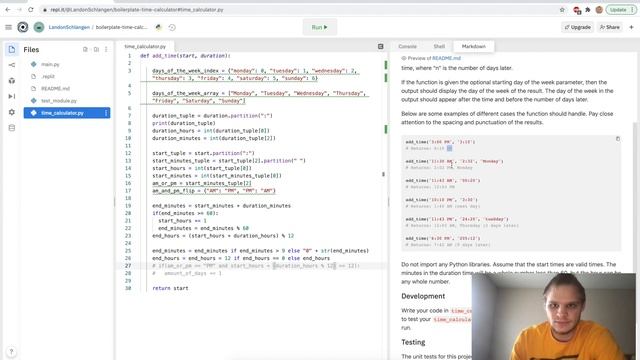
Task: Click line number 27 in the gutter
Action: (128, 266)
